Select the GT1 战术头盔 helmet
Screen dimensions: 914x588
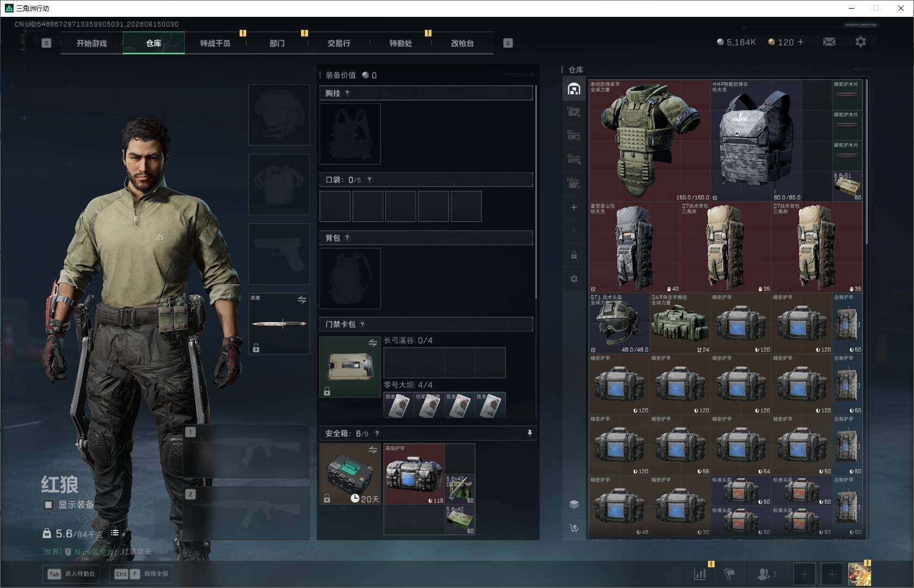pos(619,324)
